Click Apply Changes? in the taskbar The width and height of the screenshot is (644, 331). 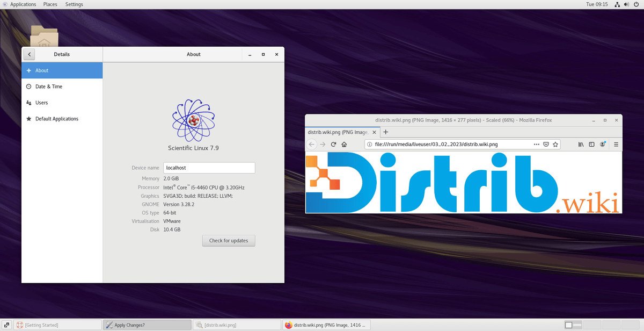(x=147, y=325)
